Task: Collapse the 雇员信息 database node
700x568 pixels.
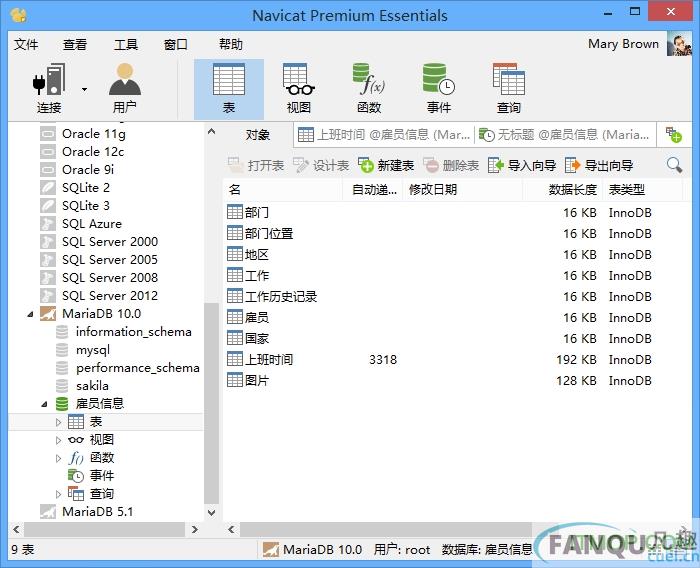Action: (x=44, y=405)
